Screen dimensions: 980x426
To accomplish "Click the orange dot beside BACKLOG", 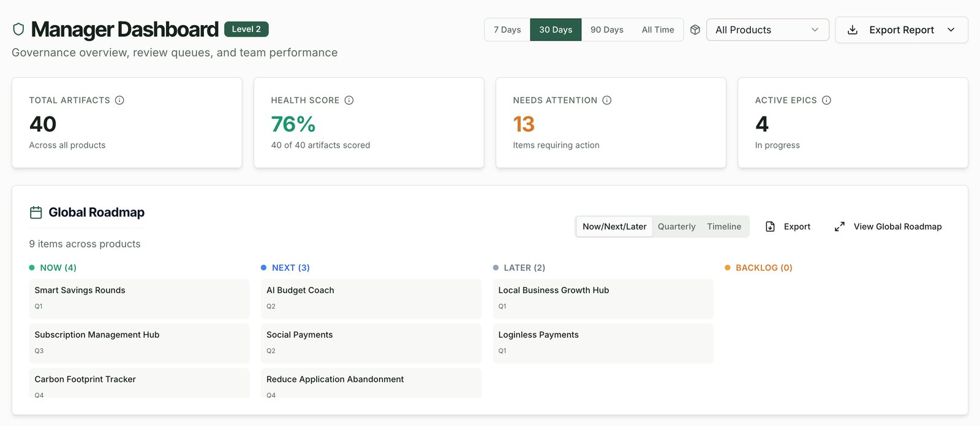I will (728, 267).
